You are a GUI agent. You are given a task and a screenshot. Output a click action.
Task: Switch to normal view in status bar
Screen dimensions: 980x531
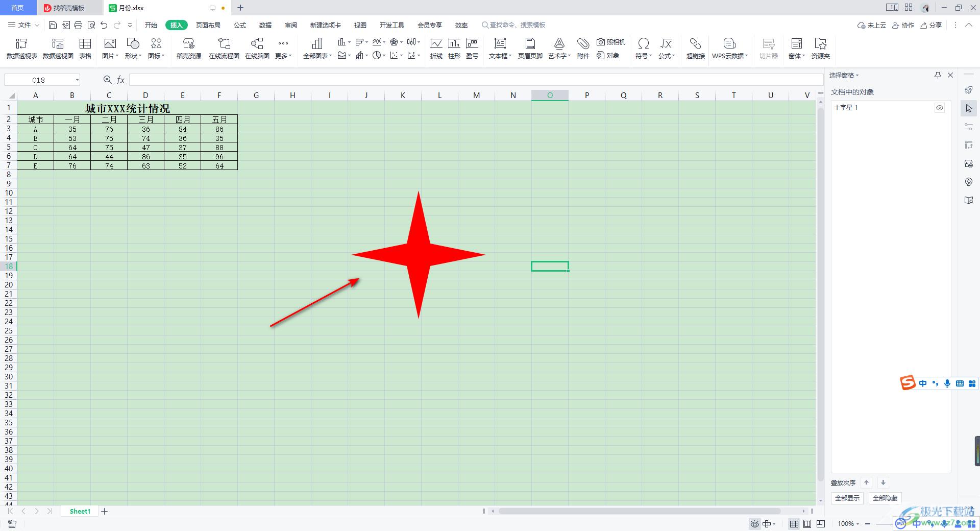tap(794, 524)
